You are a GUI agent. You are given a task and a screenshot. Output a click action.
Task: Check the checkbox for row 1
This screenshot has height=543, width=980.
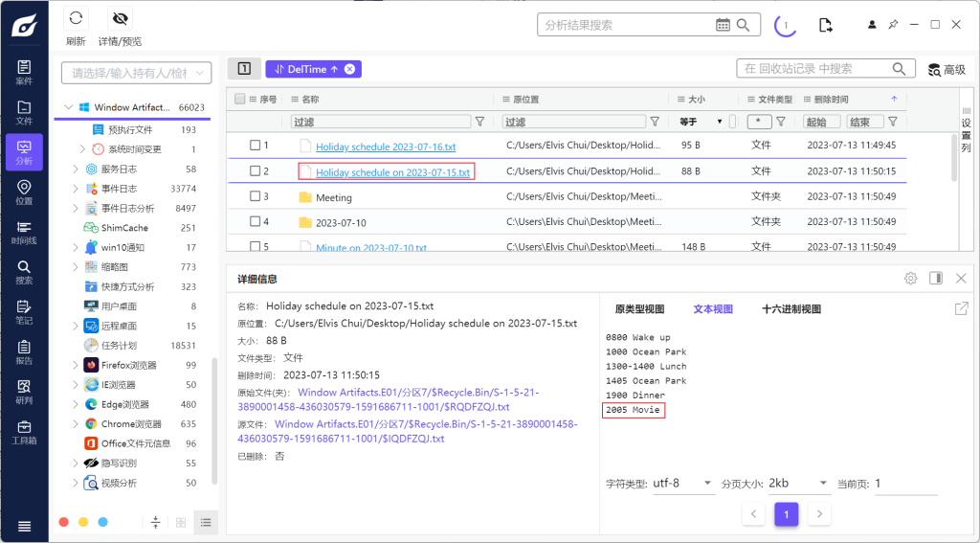coord(255,146)
